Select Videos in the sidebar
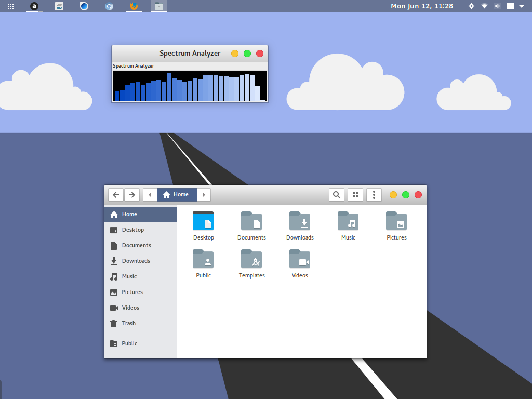The image size is (532, 399). [x=141, y=308]
